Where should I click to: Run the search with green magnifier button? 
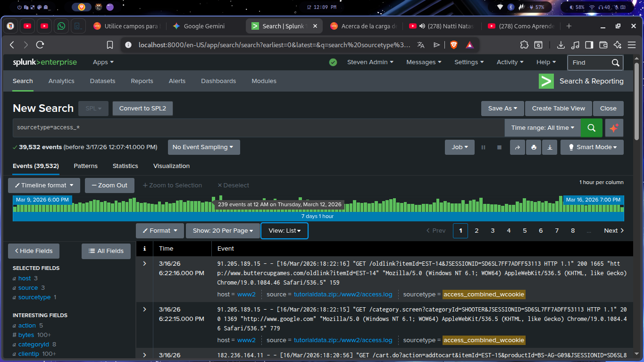coord(591,128)
